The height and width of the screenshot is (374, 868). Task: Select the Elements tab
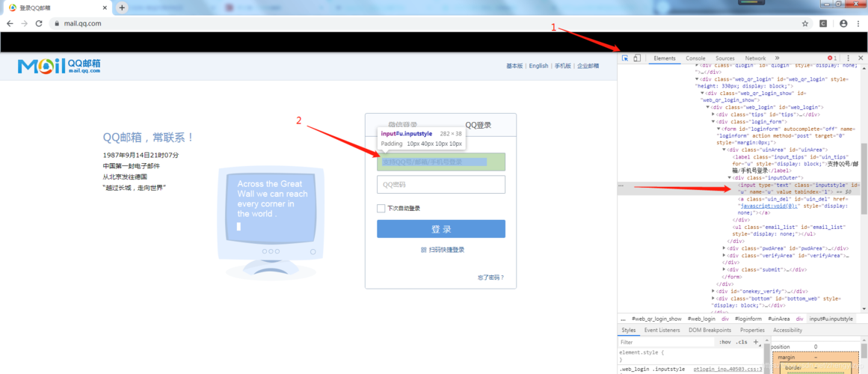click(665, 58)
